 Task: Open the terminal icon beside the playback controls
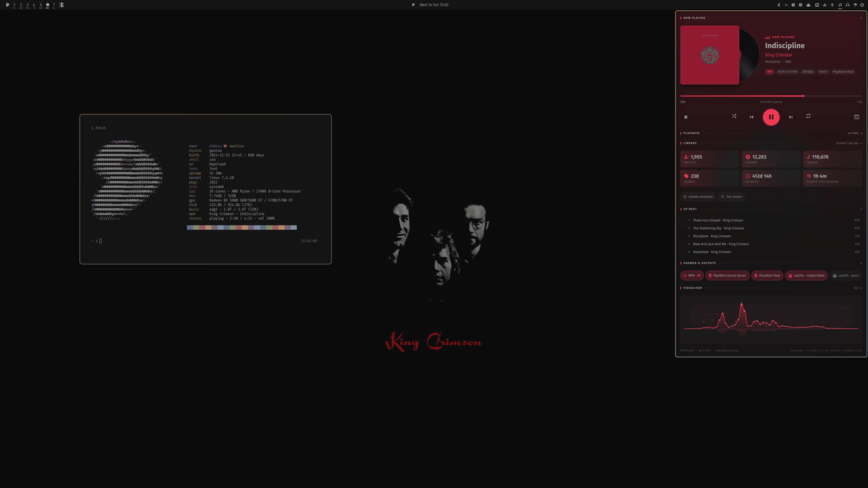[x=856, y=117]
